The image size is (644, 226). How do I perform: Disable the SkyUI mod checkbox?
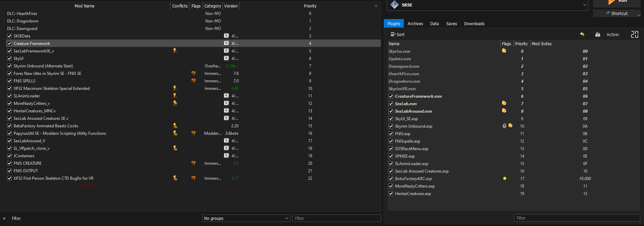coord(10,59)
